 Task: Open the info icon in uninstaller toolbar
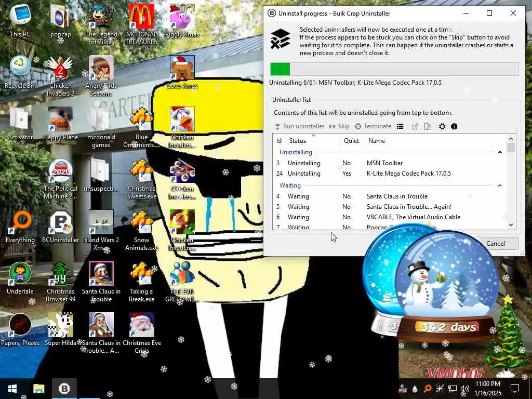click(x=454, y=127)
